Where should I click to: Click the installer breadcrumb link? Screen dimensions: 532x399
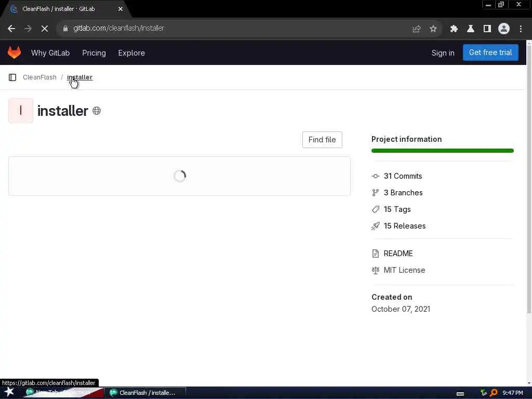[79, 77]
